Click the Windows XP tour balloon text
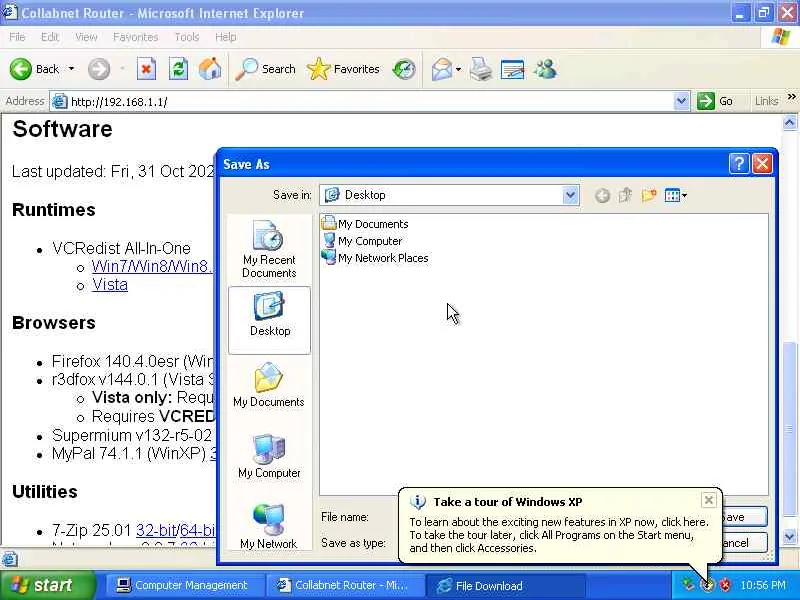The image size is (800, 600). click(x=559, y=535)
